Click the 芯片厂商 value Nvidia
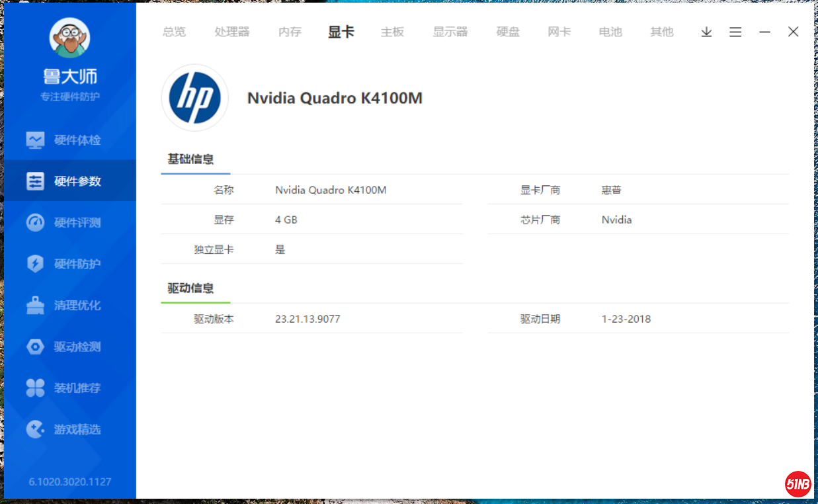Screen dimensions: 818x504 click(x=616, y=220)
